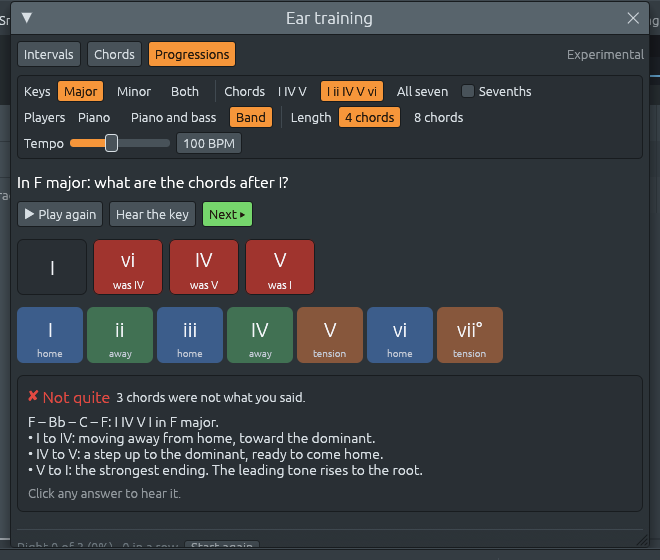The image size is (660, 560).
Task: Go to the Next question
Action: point(227,214)
